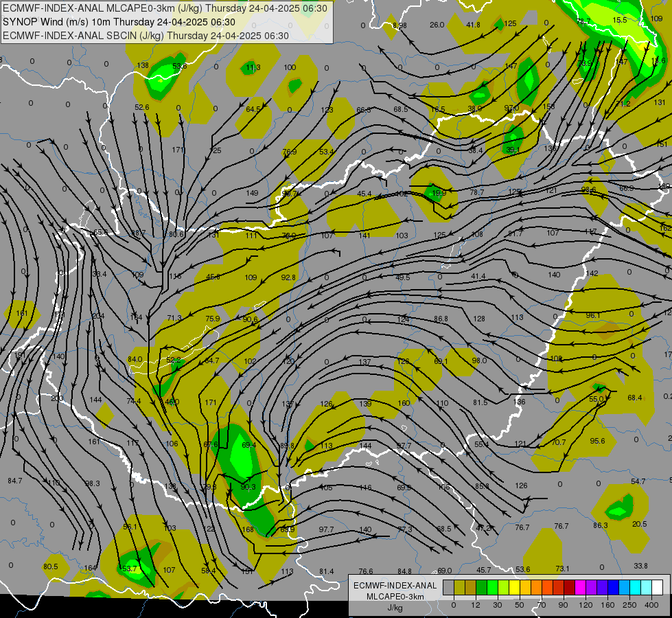Click the cyan legend swatch
Image resolution: width=672 pixels, height=618 pixels.
coord(635,587)
